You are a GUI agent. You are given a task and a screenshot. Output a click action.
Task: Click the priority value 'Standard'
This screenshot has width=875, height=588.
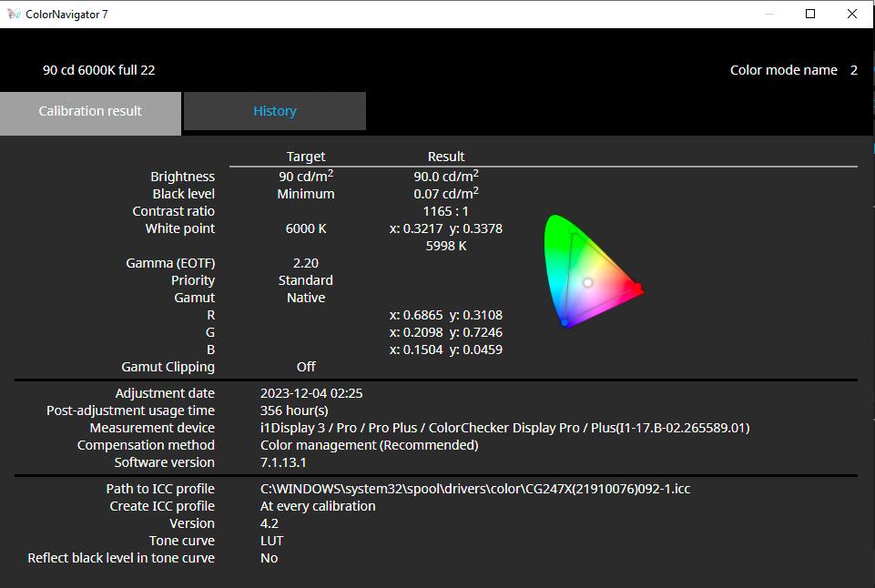click(x=306, y=280)
